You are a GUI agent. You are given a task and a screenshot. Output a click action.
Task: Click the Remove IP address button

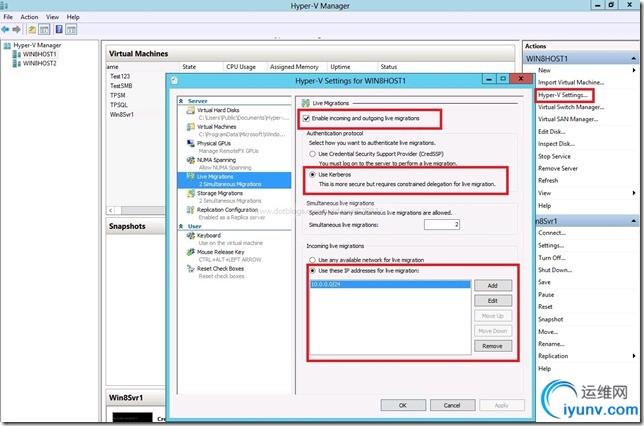(x=493, y=346)
